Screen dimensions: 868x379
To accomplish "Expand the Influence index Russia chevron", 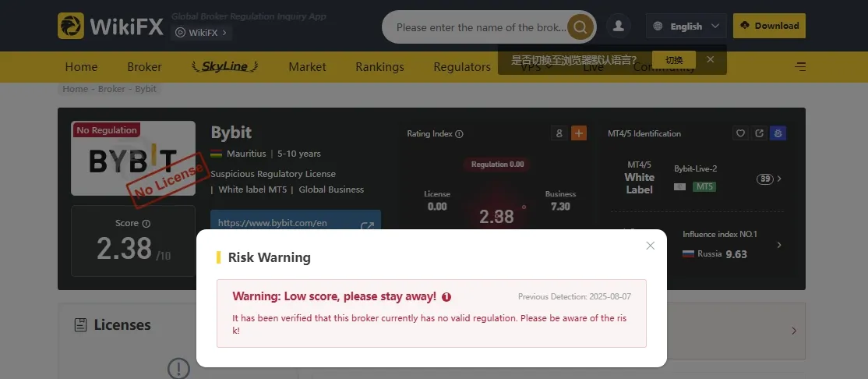I will (779, 245).
